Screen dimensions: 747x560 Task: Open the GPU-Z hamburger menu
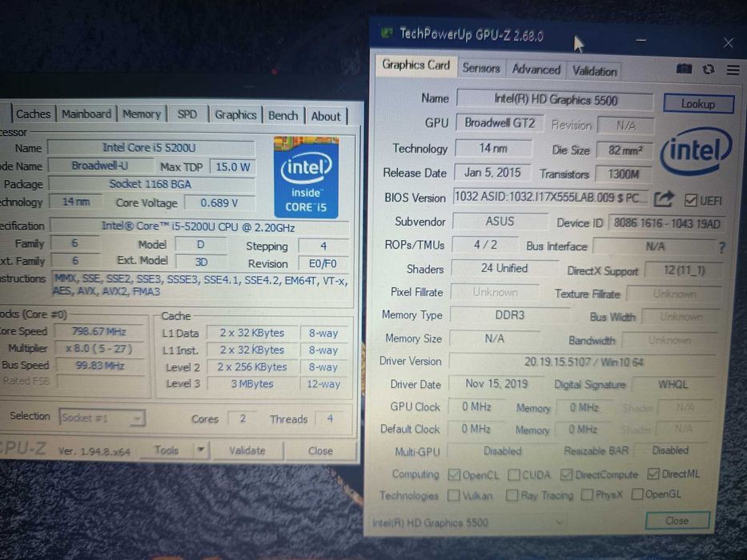click(x=733, y=70)
